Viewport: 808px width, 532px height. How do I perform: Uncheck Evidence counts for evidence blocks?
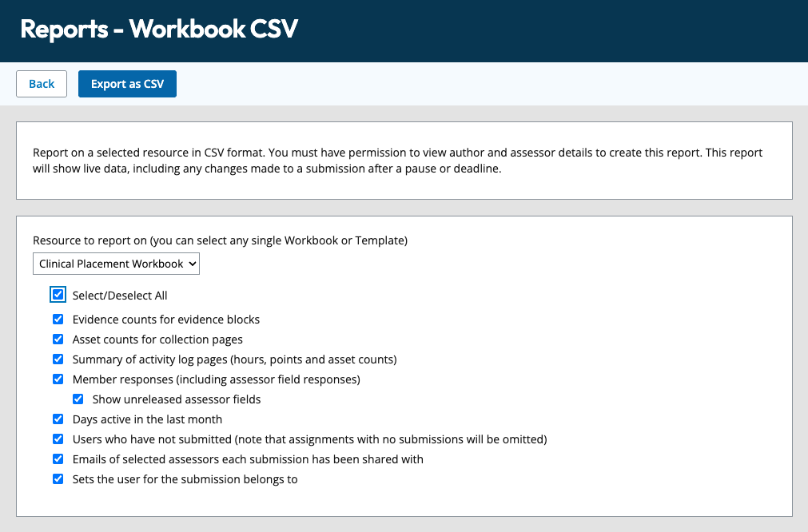58,320
